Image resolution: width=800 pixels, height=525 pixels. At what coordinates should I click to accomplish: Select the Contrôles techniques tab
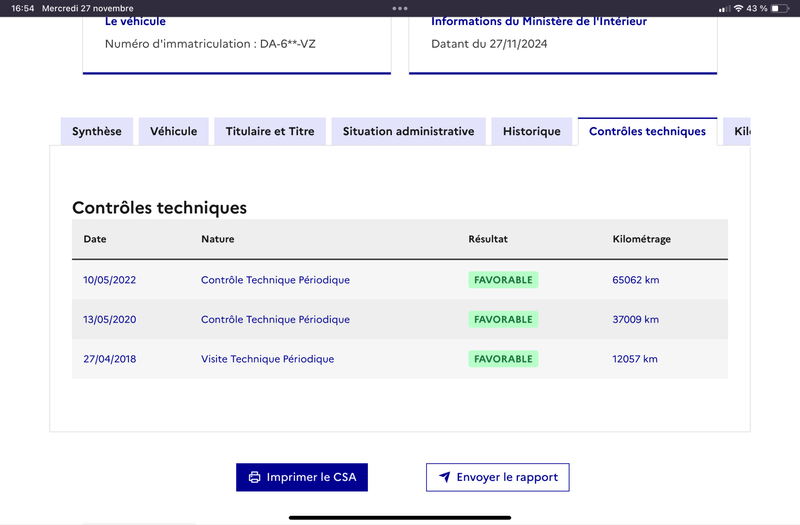[x=647, y=132]
